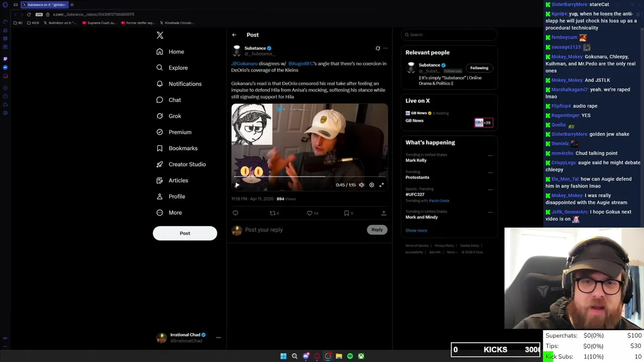Open Protestants trending topic
Viewport: 644px width, 362px height.
tap(418, 177)
